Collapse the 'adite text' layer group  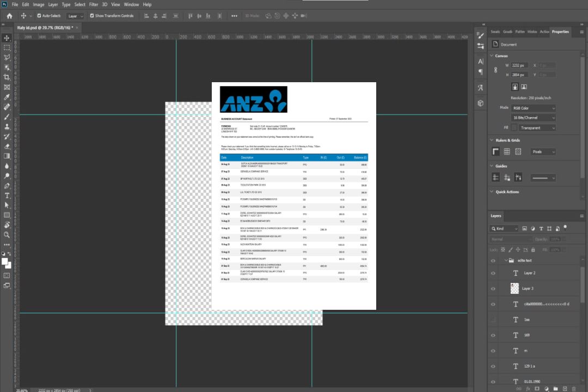tap(505, 260)
